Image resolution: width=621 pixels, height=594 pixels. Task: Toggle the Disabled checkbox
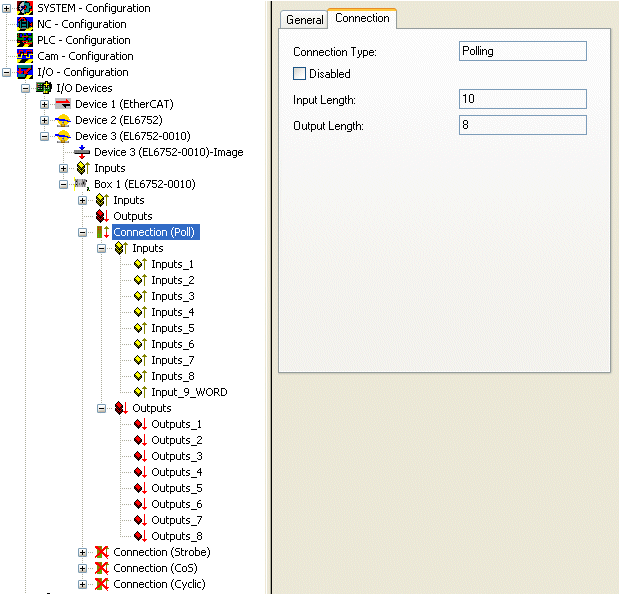[299, 74]
